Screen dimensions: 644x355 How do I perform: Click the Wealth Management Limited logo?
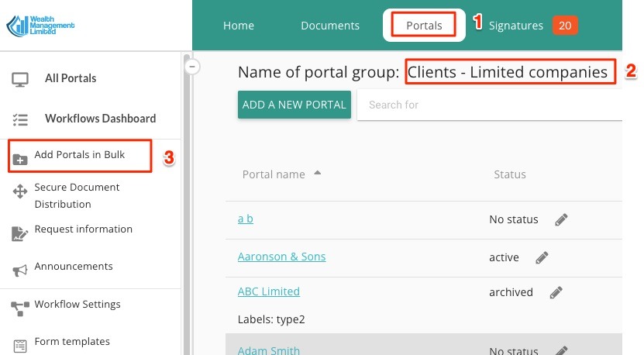[x=40, y=26]
